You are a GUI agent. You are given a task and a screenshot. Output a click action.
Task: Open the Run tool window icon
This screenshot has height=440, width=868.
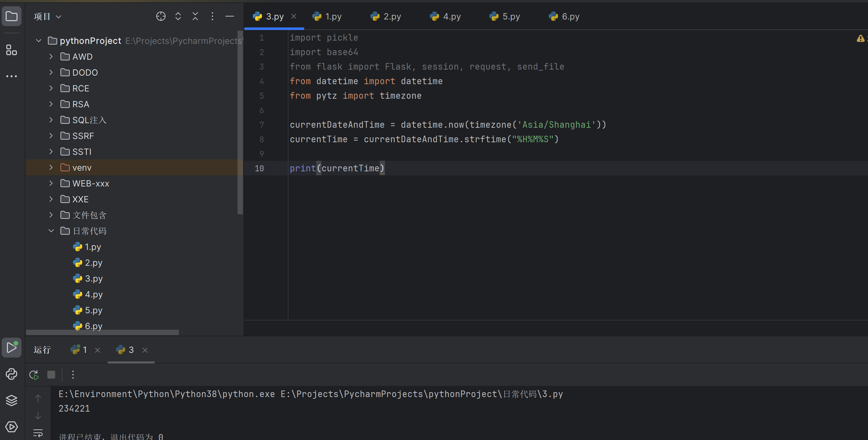[x=12, y=348]
